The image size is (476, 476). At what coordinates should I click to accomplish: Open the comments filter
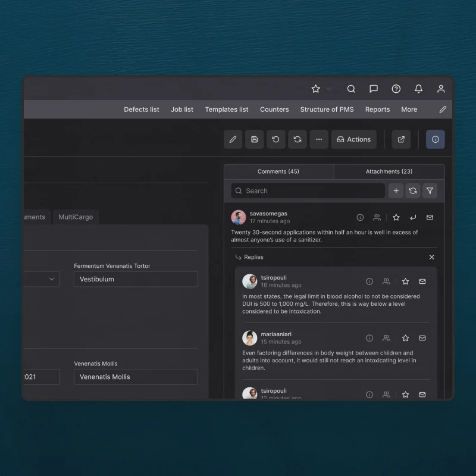pyautogui.click(x=430, y=190)
